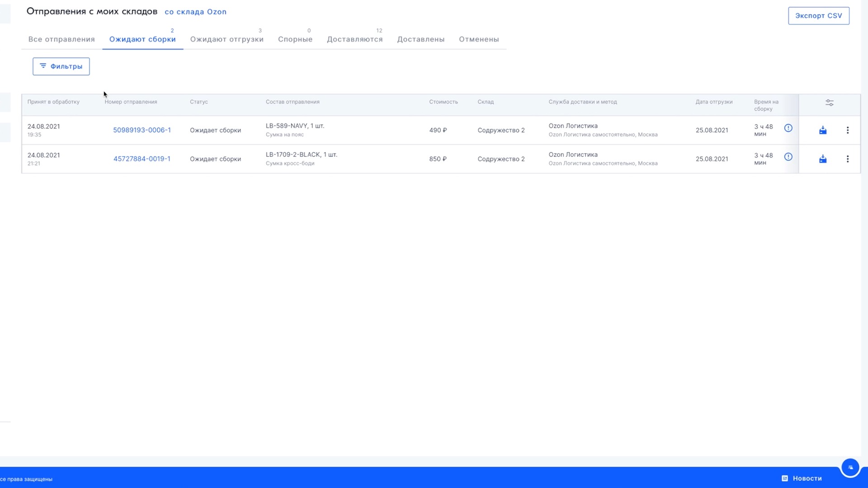Click the LB-589-NAVY, 1 шт. item text

click(x=295, y=126)
